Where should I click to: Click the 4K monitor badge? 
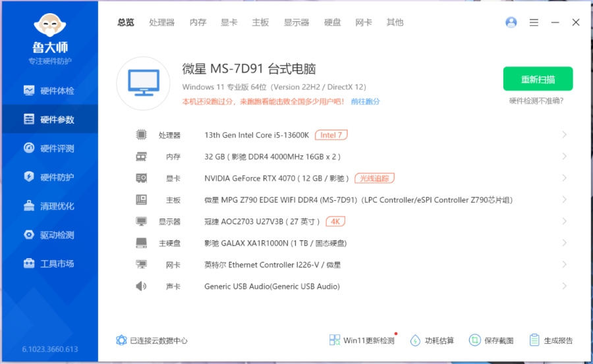(335, 222)
